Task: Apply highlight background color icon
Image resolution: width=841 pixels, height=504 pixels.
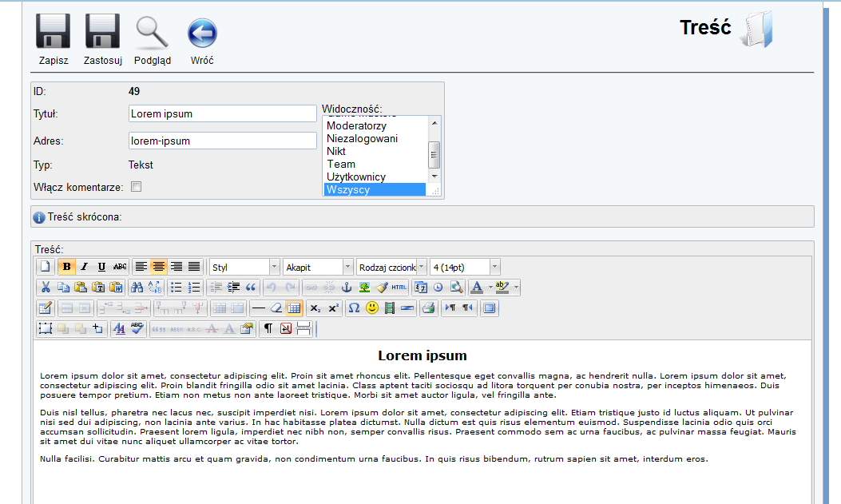Action: [x=502, y=288]
